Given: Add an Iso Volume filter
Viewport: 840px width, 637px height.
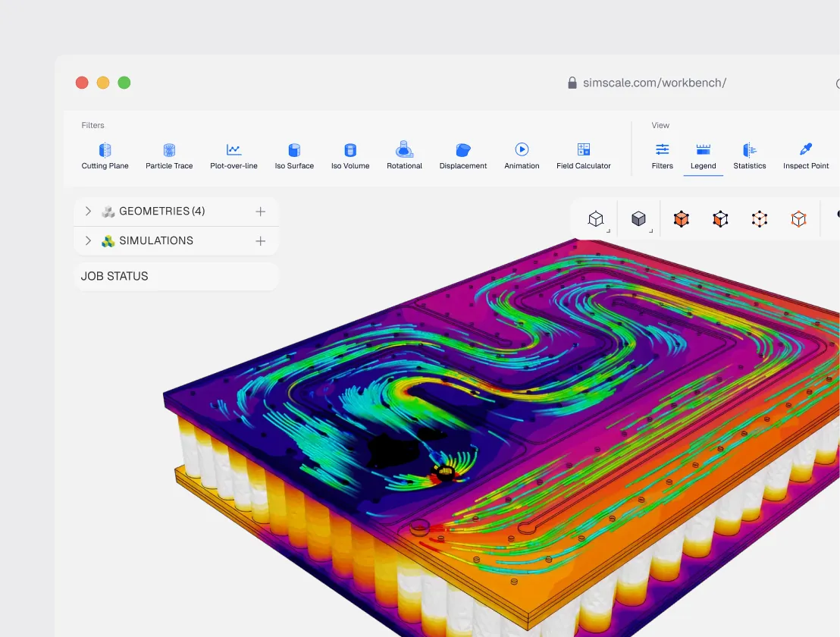Looking at the screenshot, I should pyautogui.click(x=350, y=156).
